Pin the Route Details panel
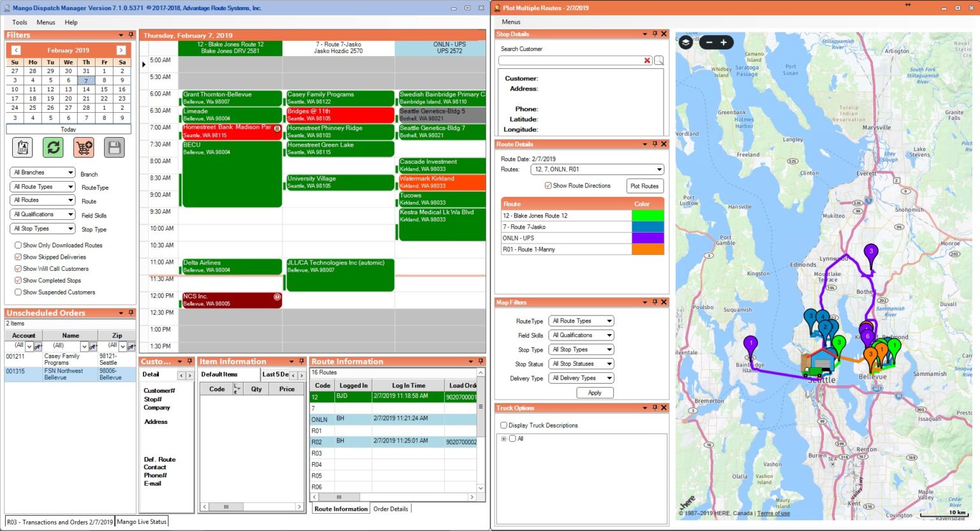Screen dimensions: 980x531 pyautogui.click(x=655, y=144)
